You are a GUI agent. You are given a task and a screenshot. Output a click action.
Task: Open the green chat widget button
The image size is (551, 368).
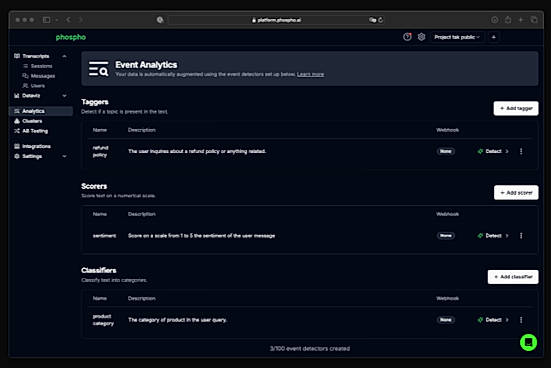(x=529, y=342)
